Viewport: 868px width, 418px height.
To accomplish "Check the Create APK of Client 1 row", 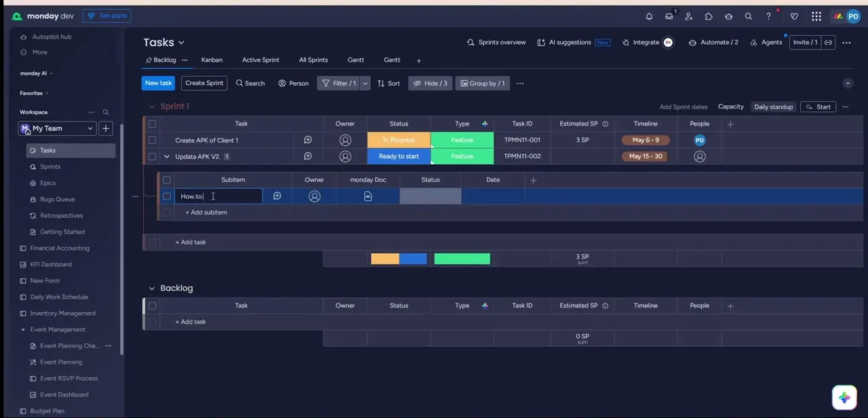I will (x=152, y=140).
